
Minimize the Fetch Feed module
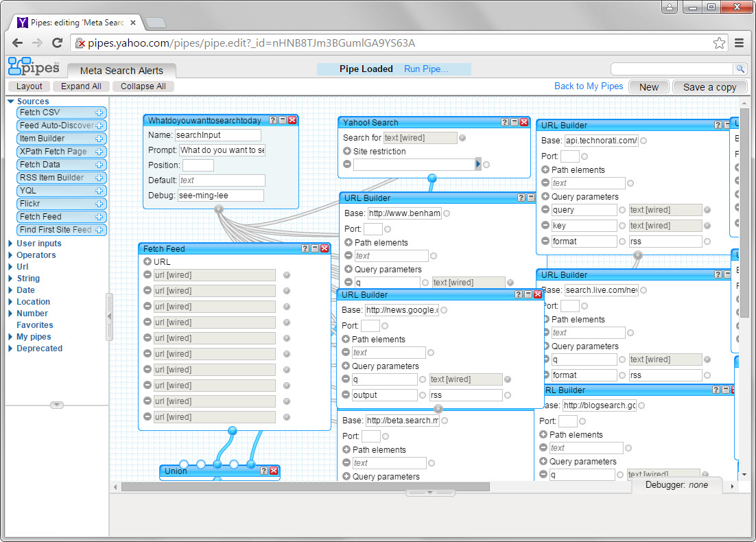click(315, 248)
